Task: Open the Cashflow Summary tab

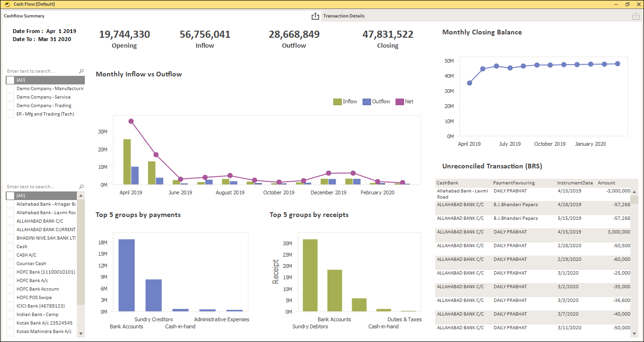Action: pyautogui.click(x=24, y=16)
